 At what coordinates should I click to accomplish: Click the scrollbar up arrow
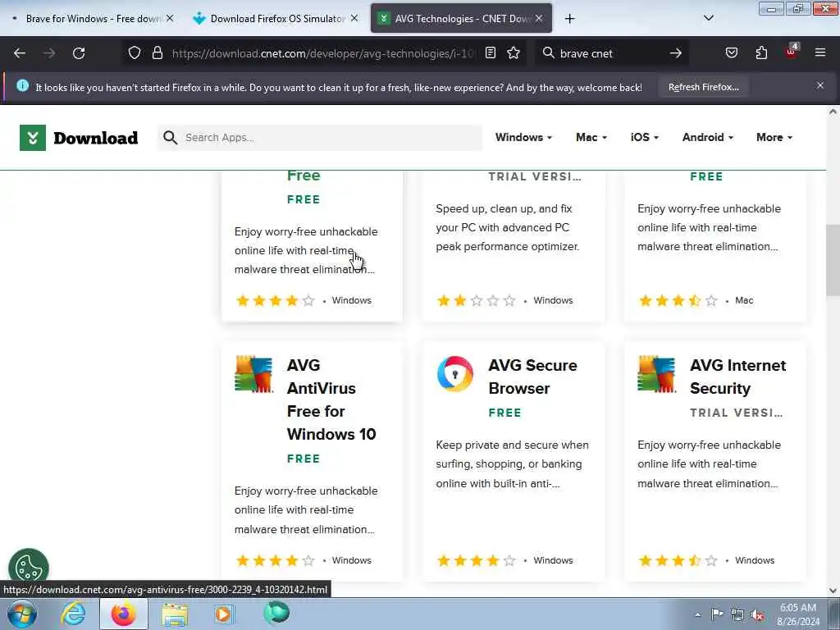(833, 112)
